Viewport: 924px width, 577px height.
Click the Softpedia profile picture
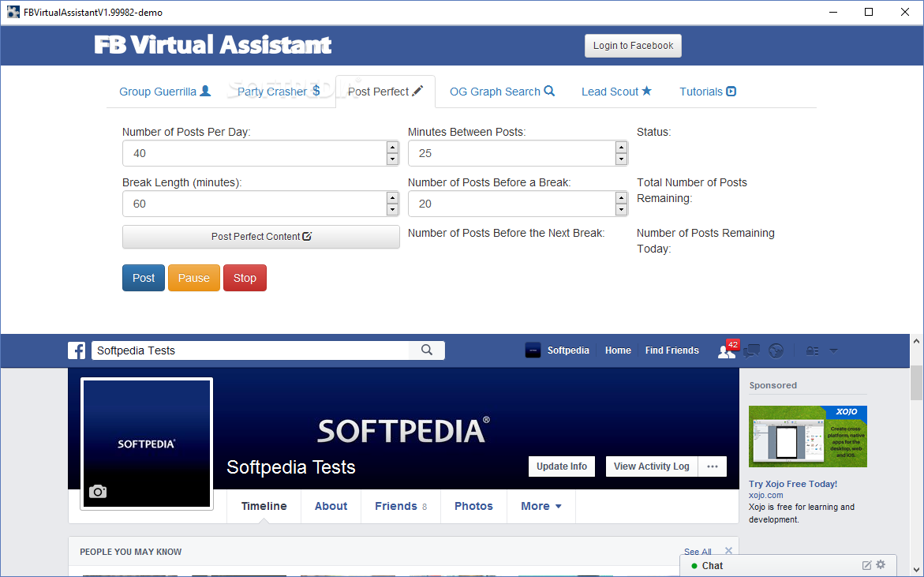(x=147, y=444)
